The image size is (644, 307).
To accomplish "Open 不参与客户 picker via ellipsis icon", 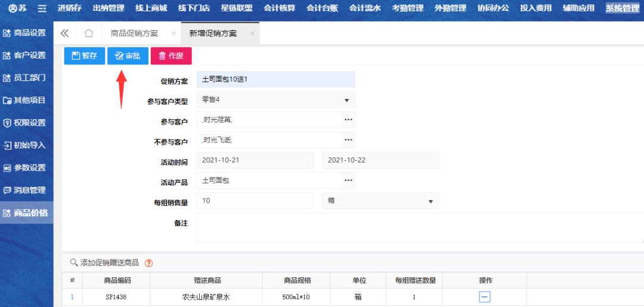I will coord(348,140).
